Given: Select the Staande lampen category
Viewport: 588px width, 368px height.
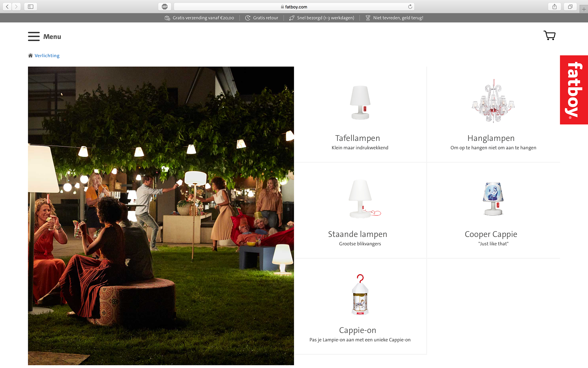Looking at the screenshot, I should [357, 234].
